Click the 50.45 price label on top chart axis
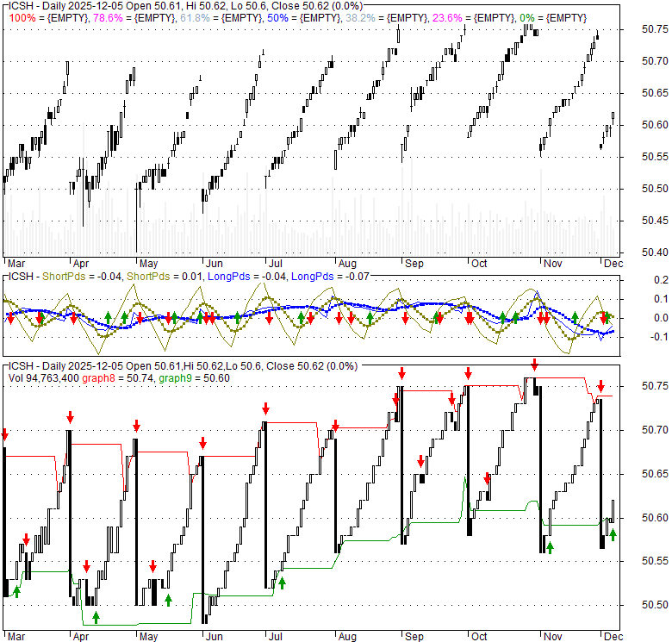 [x=655, y=221]
